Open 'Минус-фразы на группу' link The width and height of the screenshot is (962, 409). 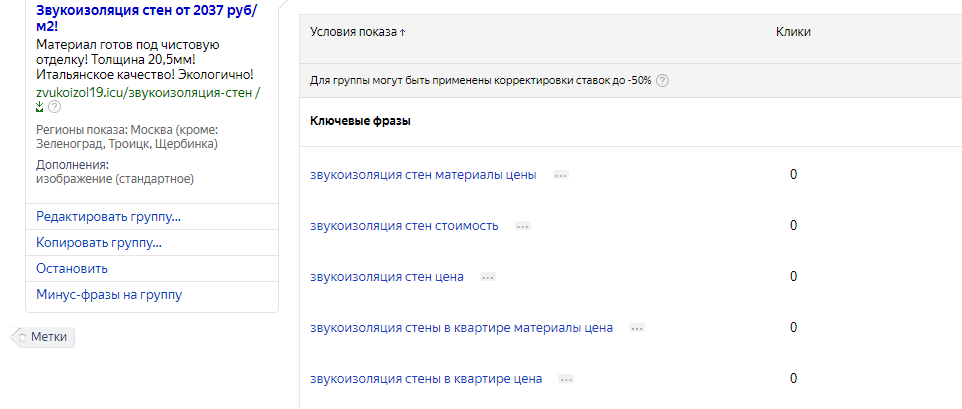(x=109, y=295)
